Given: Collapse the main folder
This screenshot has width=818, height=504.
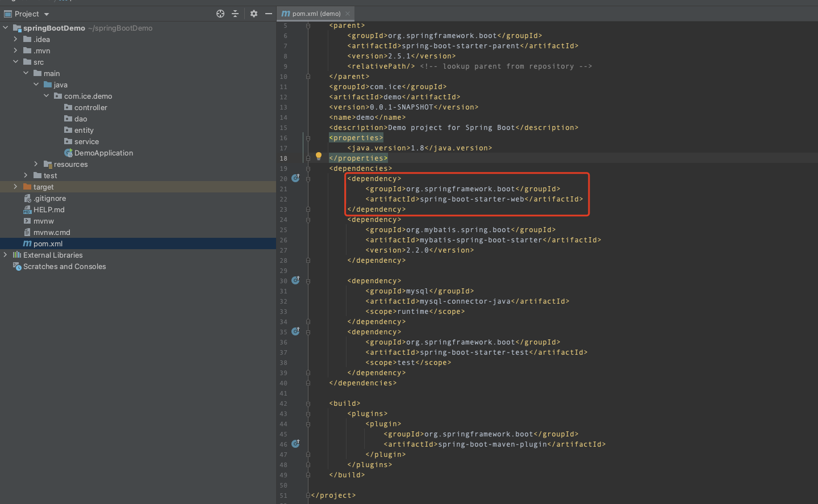Looking at the screenshot, I should (26, 73).
